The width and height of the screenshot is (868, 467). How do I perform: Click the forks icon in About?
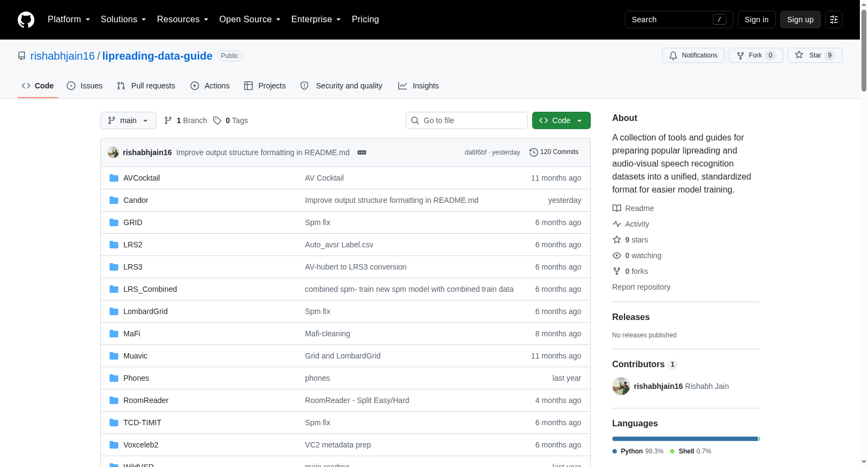pyautogui.click(x=617, y=271)
